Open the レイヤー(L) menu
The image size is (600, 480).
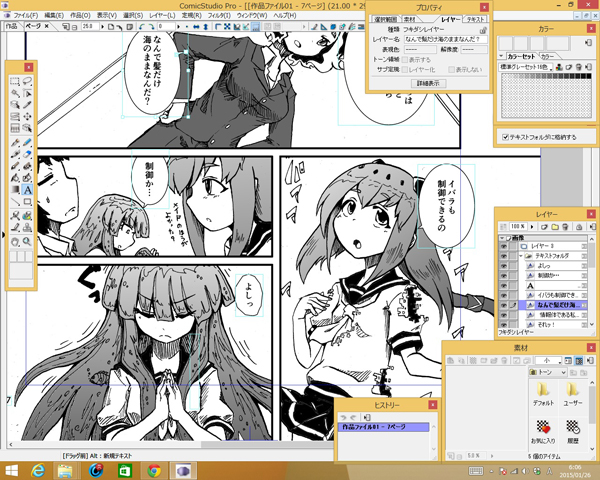click(x=162, y=16)
